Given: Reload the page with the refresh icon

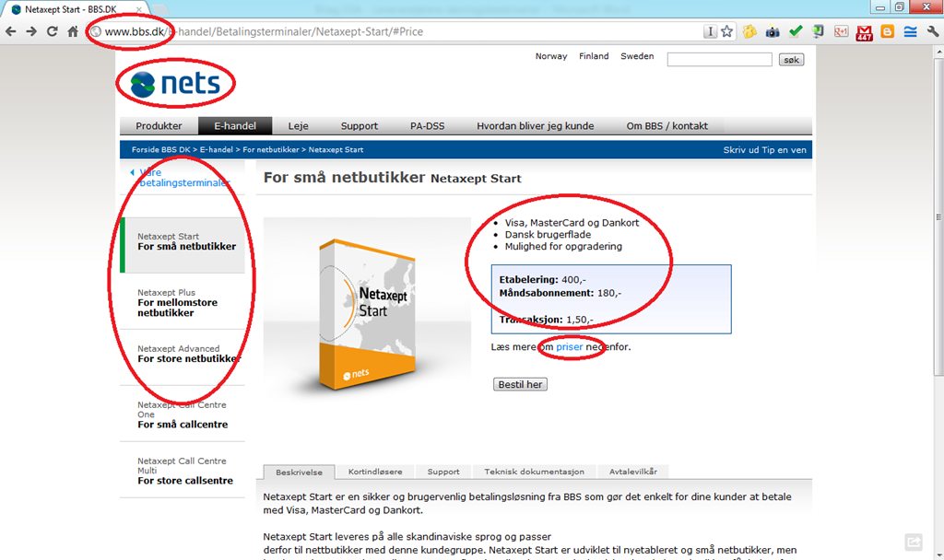Looking at the screenshot, I should [x=53, y=32].
